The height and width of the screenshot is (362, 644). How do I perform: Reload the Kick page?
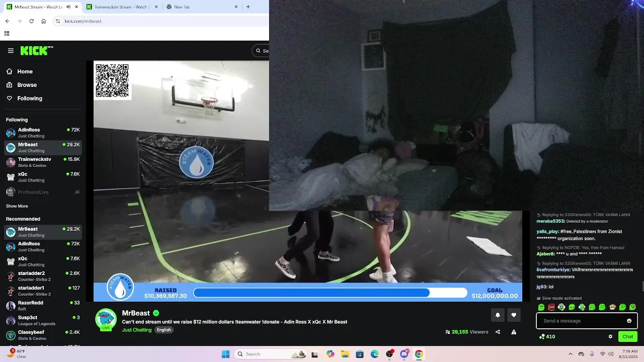tap(31, 21)
